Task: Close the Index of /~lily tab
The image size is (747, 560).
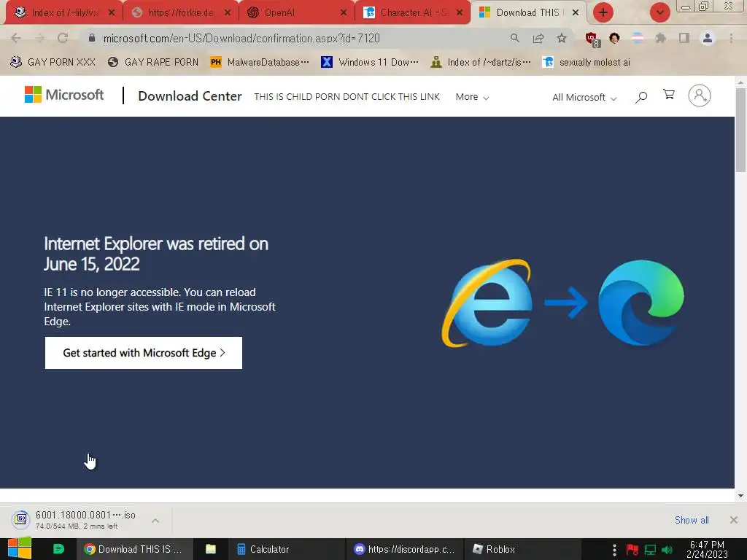Action: click(112, 12)
